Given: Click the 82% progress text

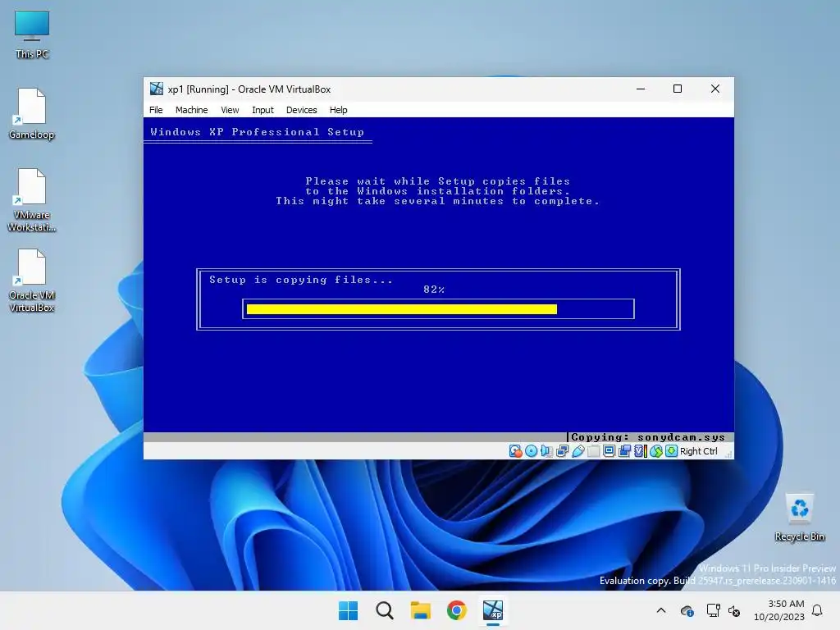Looking at the screenshot, I should point(433,290).
